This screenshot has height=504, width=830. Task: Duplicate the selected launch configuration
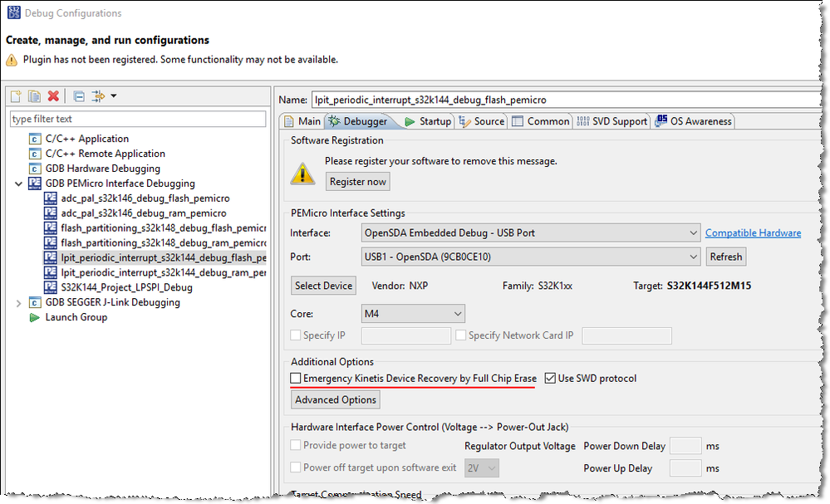(x=32, y=95)
